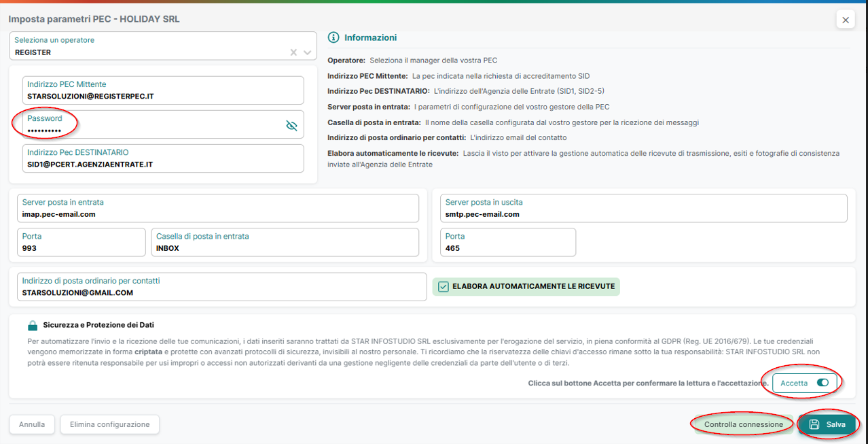The width and height of the screenshot is (868, 444).
Task: Edit the Server posta in uscita field
Action: click(x=644, y=208)
